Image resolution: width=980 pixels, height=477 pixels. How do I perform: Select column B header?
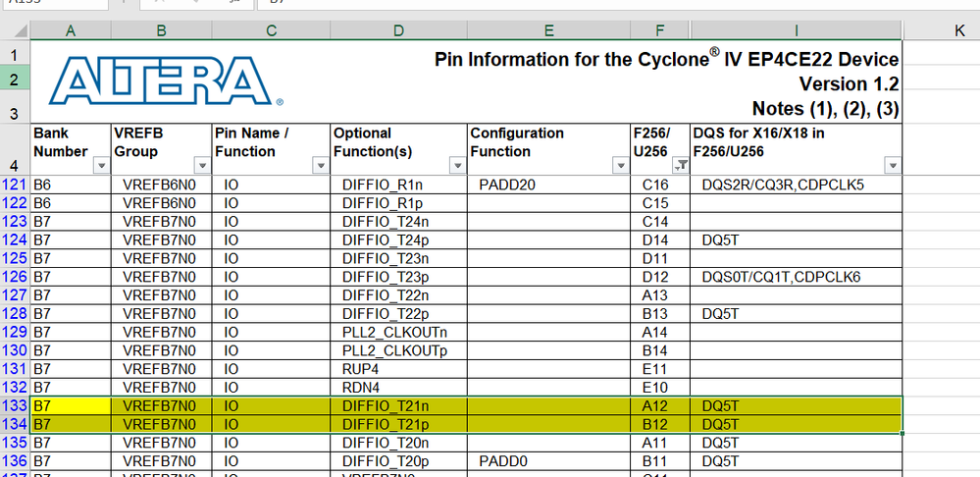(161, 30)
